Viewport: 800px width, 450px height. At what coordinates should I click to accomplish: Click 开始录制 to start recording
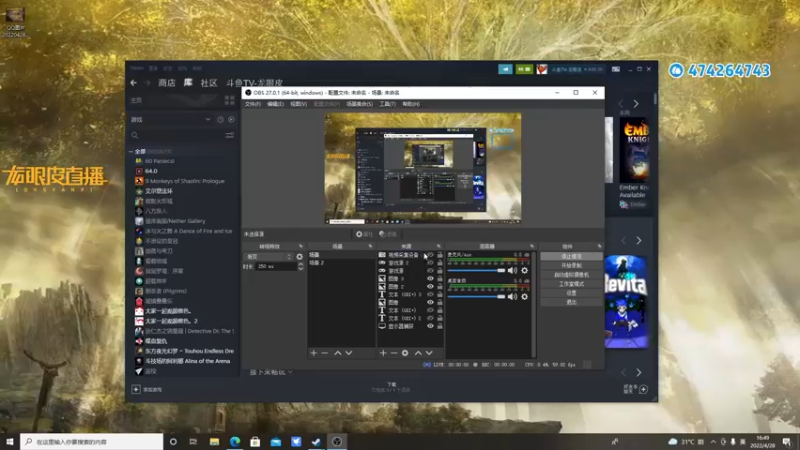[x=571, y=266]
